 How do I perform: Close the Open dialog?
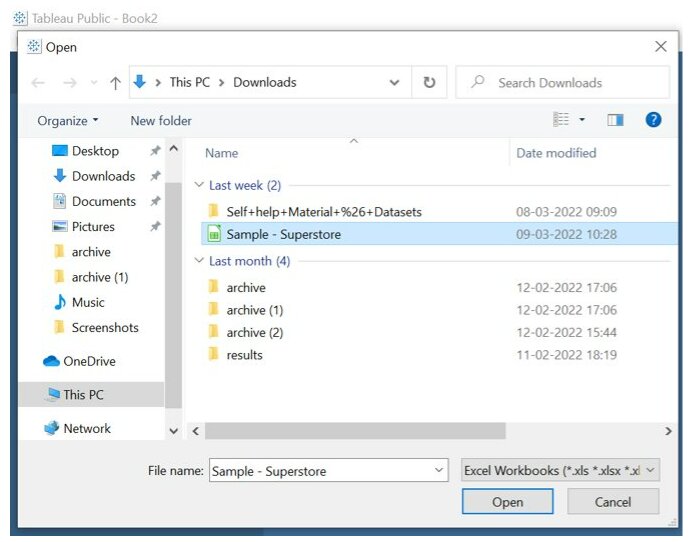click(x=660, y=46)
